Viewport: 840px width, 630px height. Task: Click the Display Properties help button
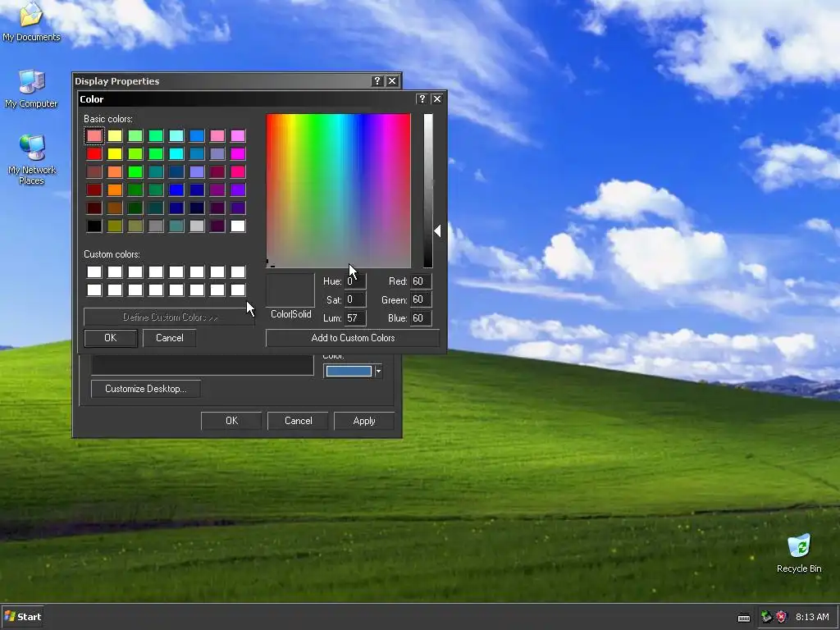377,81
